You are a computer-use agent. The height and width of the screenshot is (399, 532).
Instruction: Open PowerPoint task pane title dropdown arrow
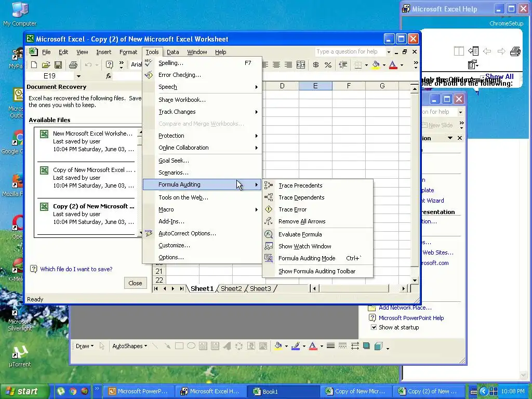(x=450, y=138)
